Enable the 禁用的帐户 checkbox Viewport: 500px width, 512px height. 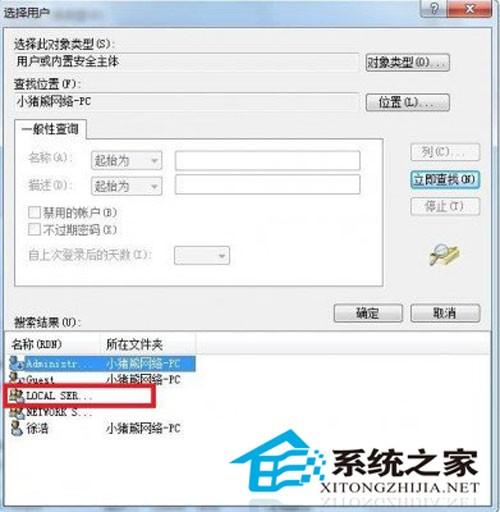coord(34,212)
